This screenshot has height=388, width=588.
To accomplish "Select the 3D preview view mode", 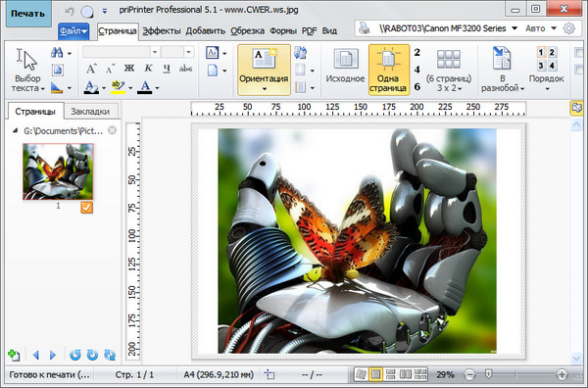I will [361, 374].
